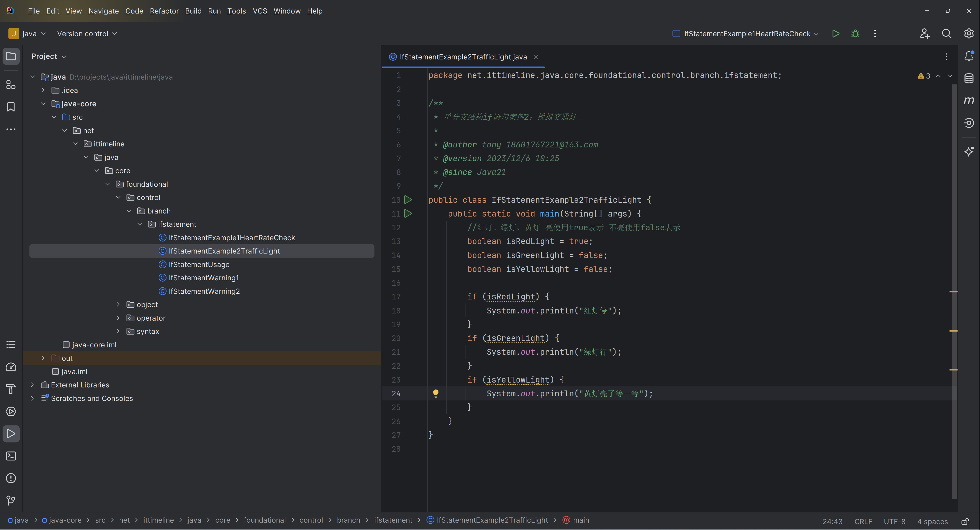
Task: Open the Profiler tool window icon
Action: click(11, 367)
